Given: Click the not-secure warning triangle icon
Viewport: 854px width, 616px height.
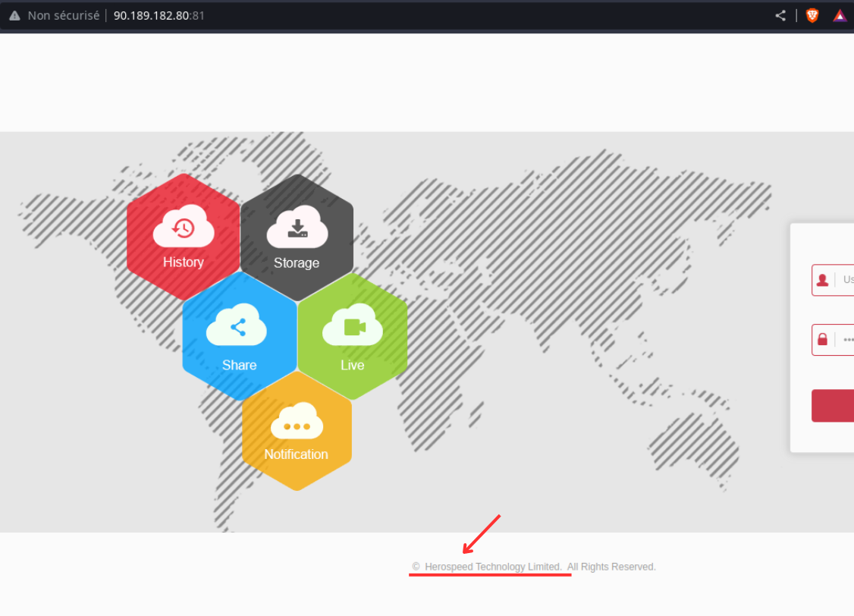Looking at the screenshot, I should coord(14,15).
